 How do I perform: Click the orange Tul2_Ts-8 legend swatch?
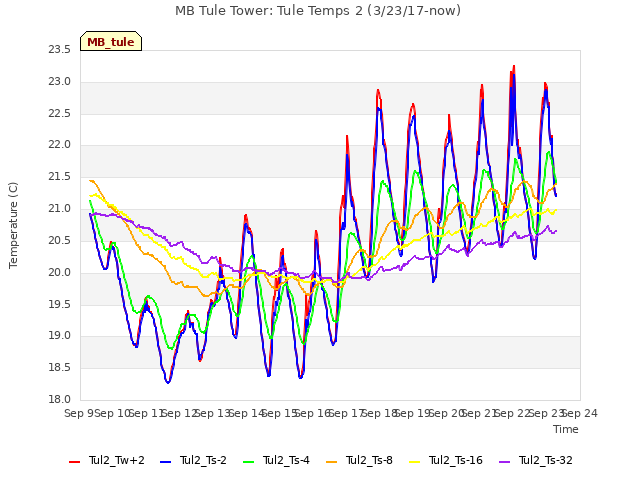coord(331,462)
